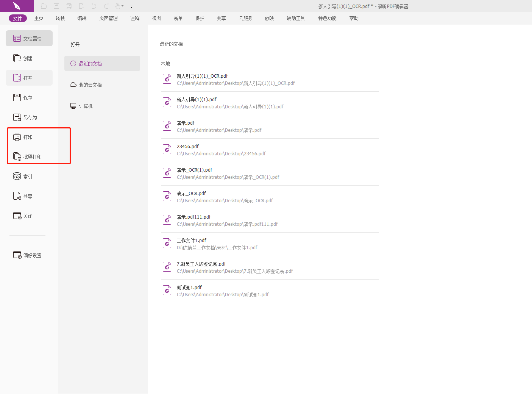Click the save disk icon in quick toolbar
Viewport: 532px width, 394px height.
(56, 6)
